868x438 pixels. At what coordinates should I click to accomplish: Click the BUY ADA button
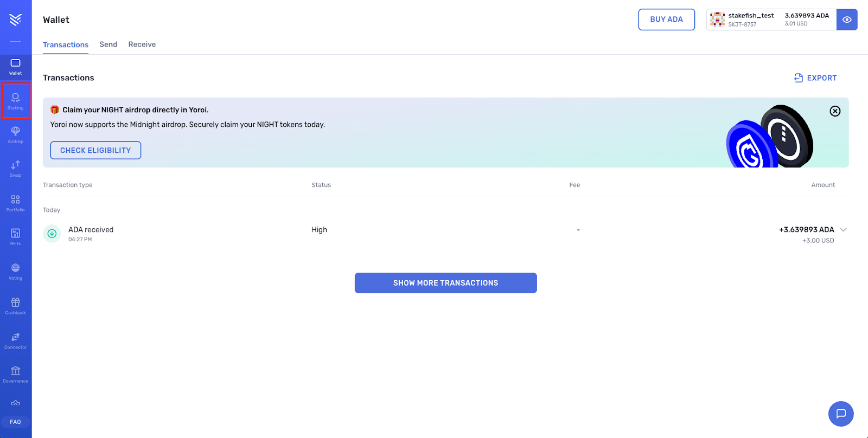(x=666, y=20)
